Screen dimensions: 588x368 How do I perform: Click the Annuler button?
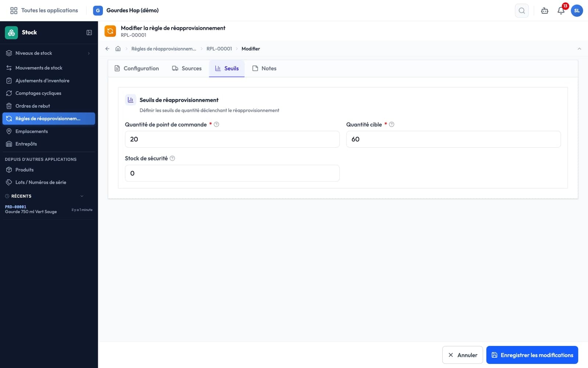point(462,355)
